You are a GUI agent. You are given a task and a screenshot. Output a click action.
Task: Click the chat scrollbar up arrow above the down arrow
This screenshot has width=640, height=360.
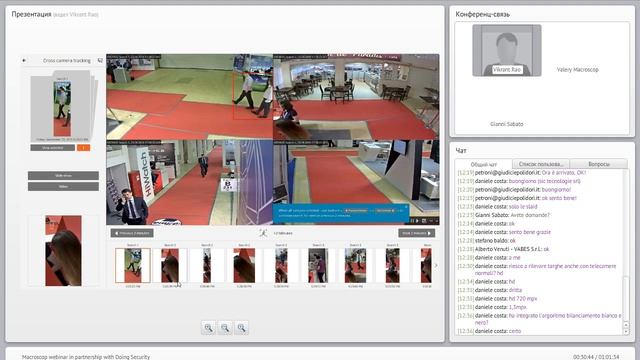pos(626,325)
